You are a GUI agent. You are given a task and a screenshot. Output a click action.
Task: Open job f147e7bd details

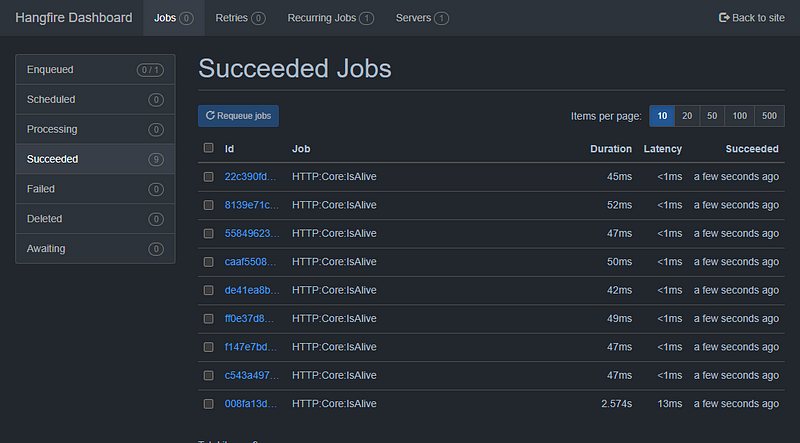pyautogui.click(x=251, y=347)
